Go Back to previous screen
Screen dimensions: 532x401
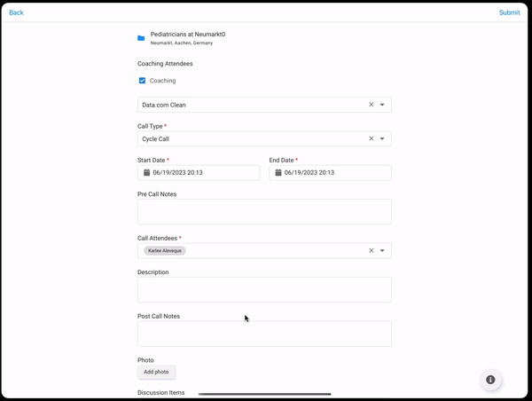click(x=16, y=12)
